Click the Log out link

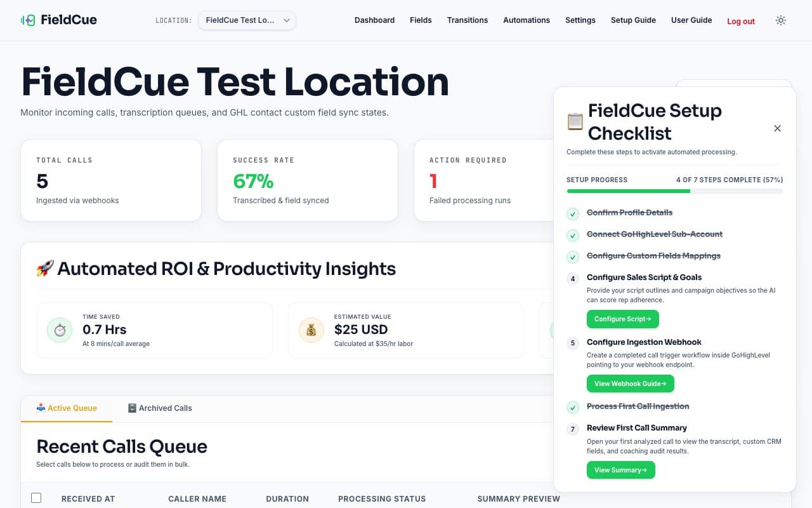click(741, 21)
